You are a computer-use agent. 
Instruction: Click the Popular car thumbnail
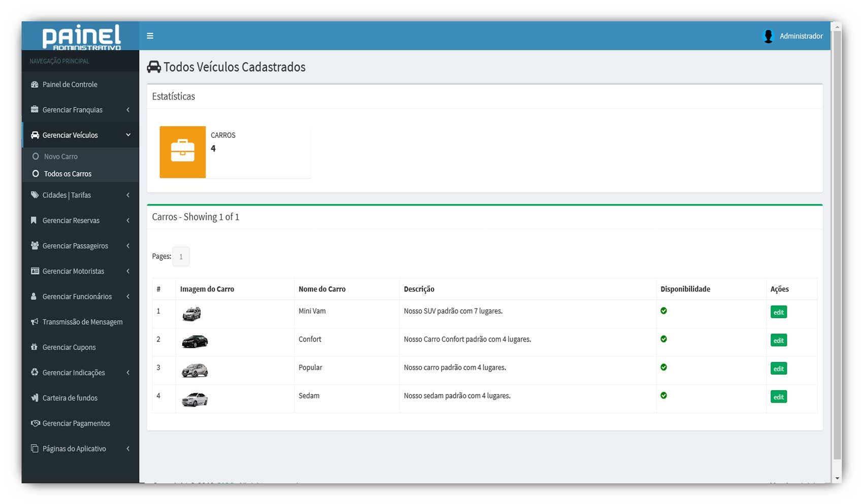(x=195, y=370)
